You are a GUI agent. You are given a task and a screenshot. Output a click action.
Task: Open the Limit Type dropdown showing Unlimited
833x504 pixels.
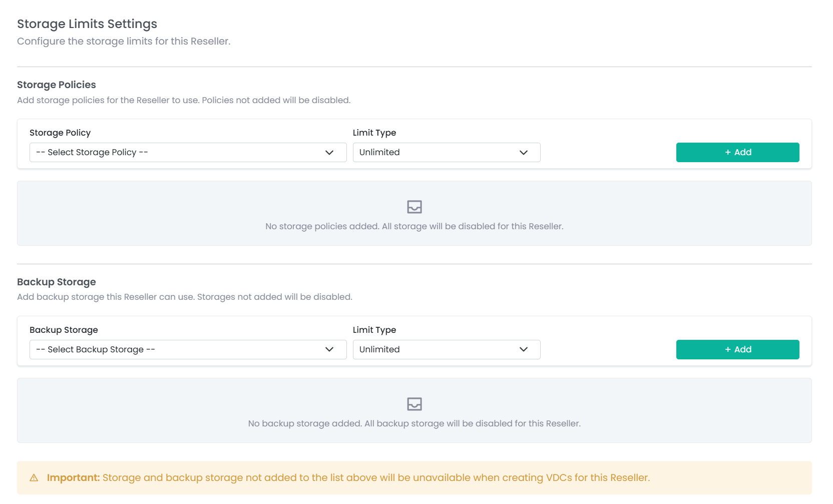tap(446, 152)
